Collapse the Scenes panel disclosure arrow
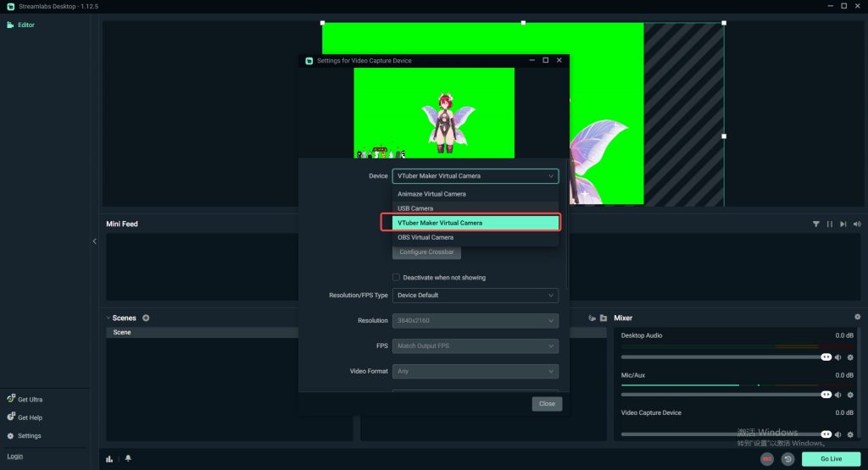Screen dimensions: 868x470 [x=108, y=318]
